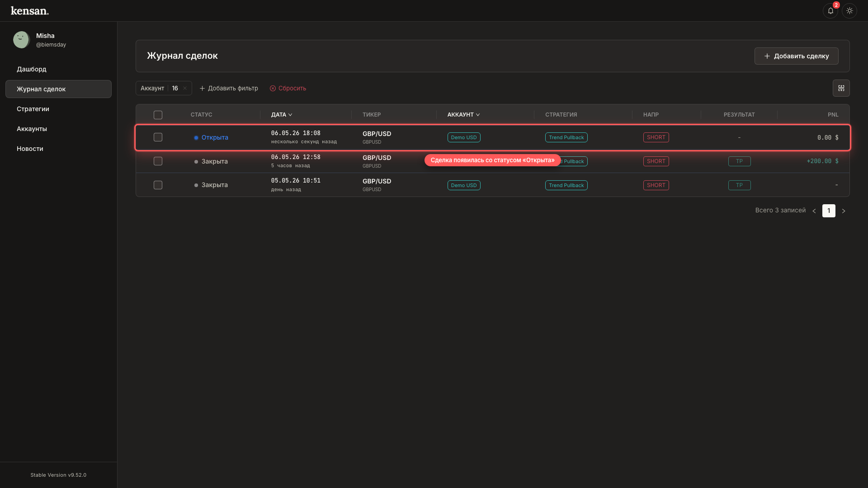Open table column settings icon
868x488 pixels.
coord(841,88)
